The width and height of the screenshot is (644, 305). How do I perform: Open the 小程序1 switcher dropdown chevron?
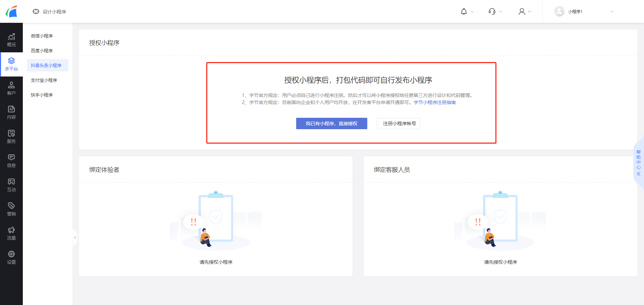(612, 11)
